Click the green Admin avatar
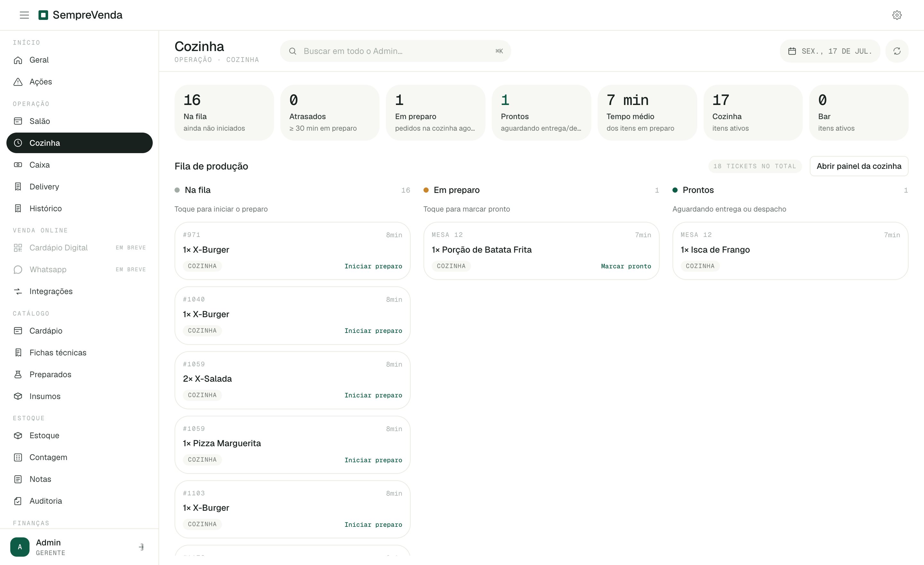 click(x=20, y=547)
